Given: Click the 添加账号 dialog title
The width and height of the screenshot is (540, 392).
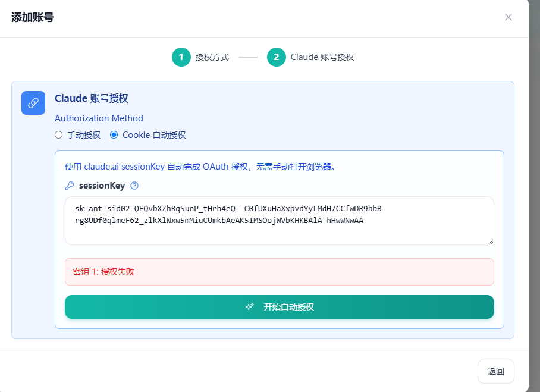Looking at the screenshot, I should 32,17.
